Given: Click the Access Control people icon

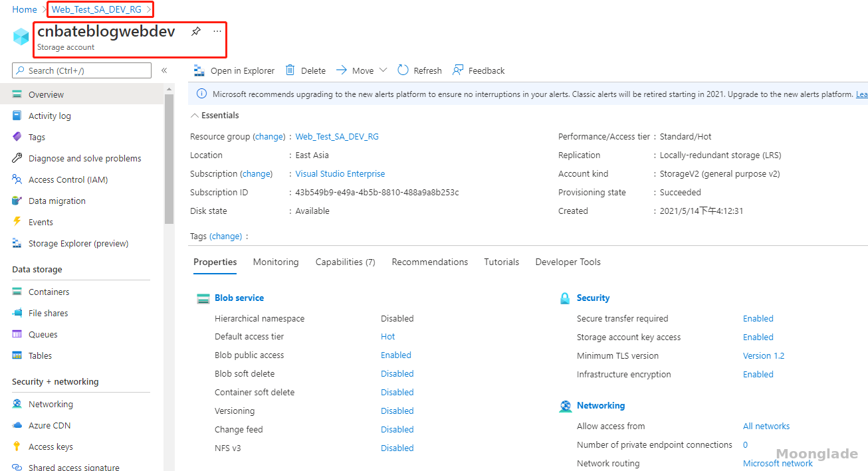Looking at the screenshot, I should coord(17,179).
